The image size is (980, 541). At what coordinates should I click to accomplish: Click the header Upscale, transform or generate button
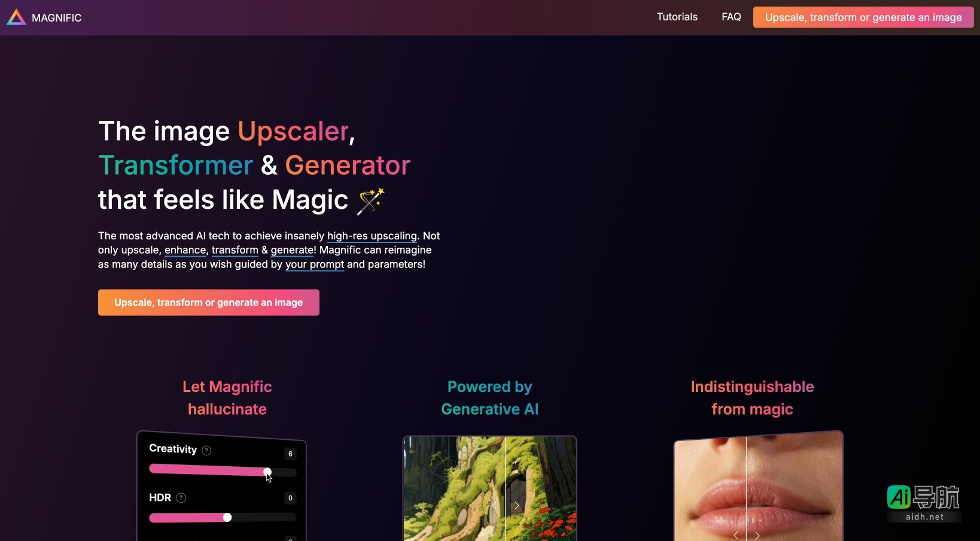pyautogui.click(x=863, y=17)
